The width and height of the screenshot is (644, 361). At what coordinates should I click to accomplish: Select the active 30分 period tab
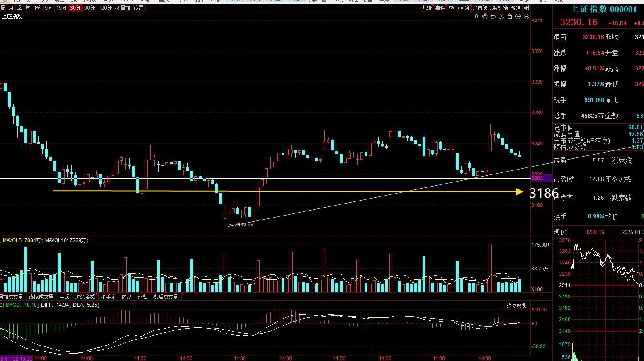[x=75, y=8]
